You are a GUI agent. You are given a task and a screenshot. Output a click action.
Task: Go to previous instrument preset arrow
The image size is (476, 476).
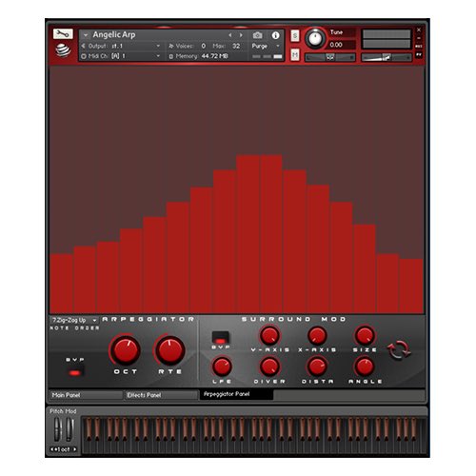pos(230,35)
